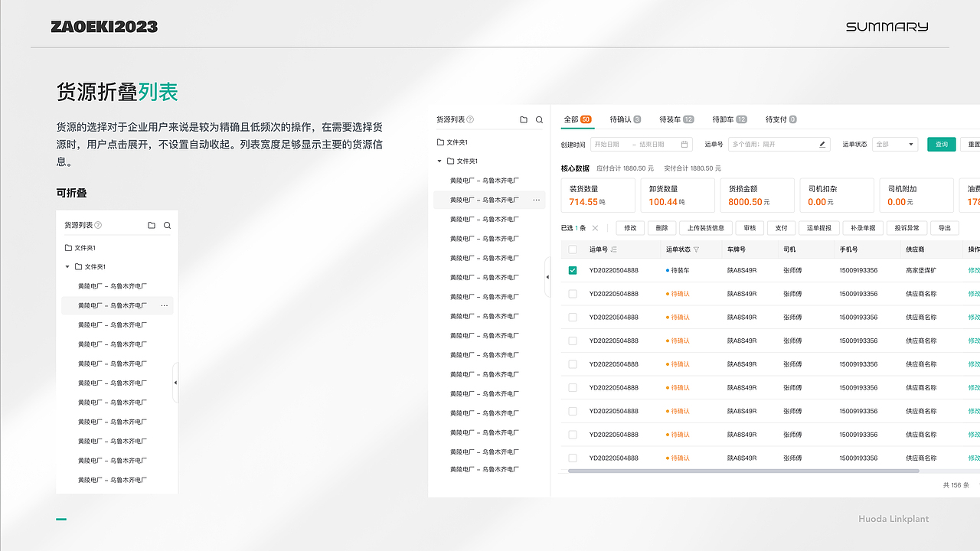The width and height of the screenshot is (980, 551).
Task: Click the 上传装货信息 button
Action: tap(705, 228)
